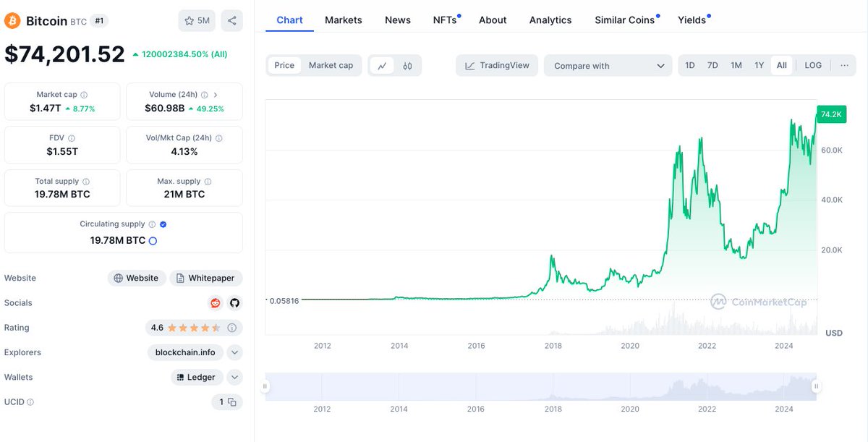Click the 74.2K current price label
Image resolution: width=868 pixels, height=442 pixels.
coord(830,114)
